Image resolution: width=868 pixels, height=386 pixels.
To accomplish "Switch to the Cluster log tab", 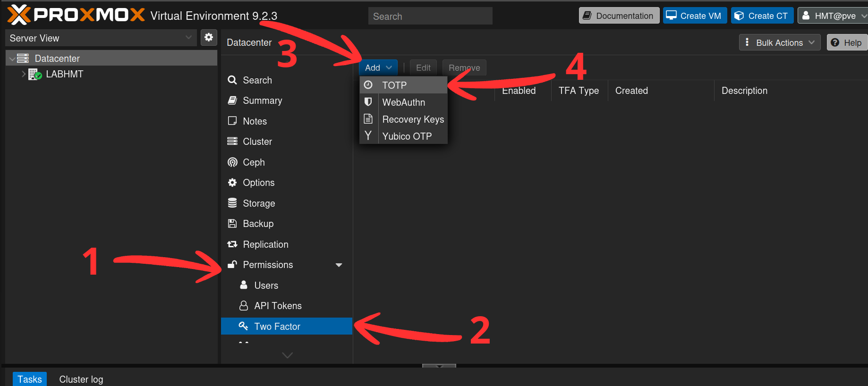I will pos(81,379).
